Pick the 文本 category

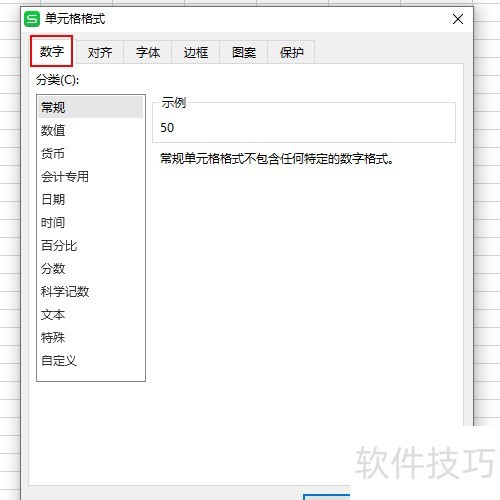91,315
